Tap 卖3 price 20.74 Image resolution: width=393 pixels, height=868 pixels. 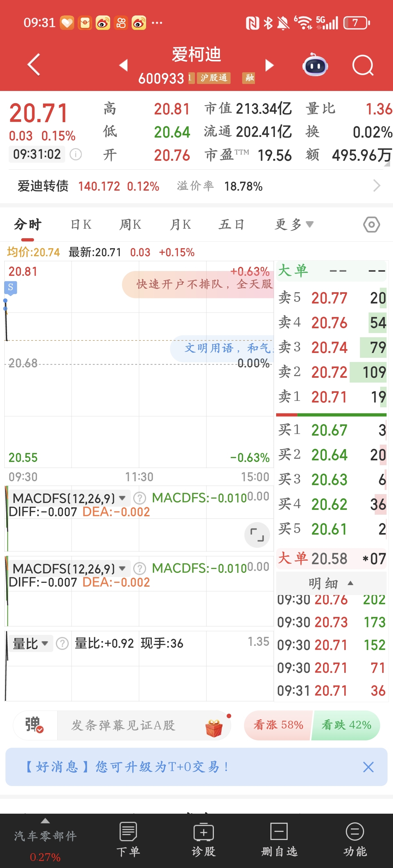pyautogui.click(x=329, y=348)
